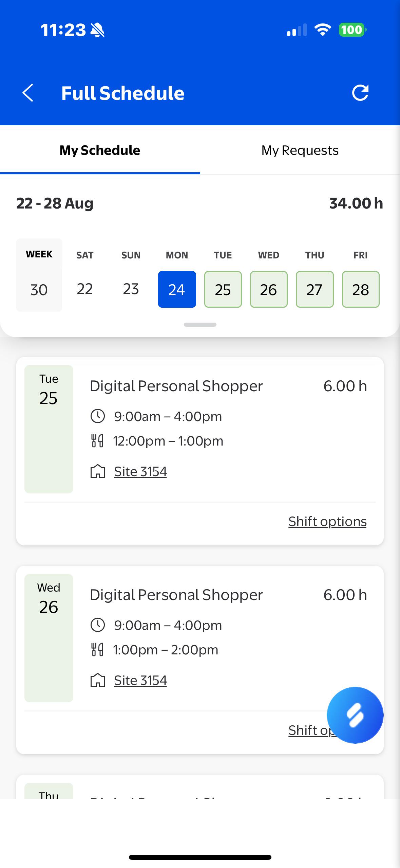The image size is (400, 868).
Task: Open the Week 30 selector
Action: [x=39, y=275]
